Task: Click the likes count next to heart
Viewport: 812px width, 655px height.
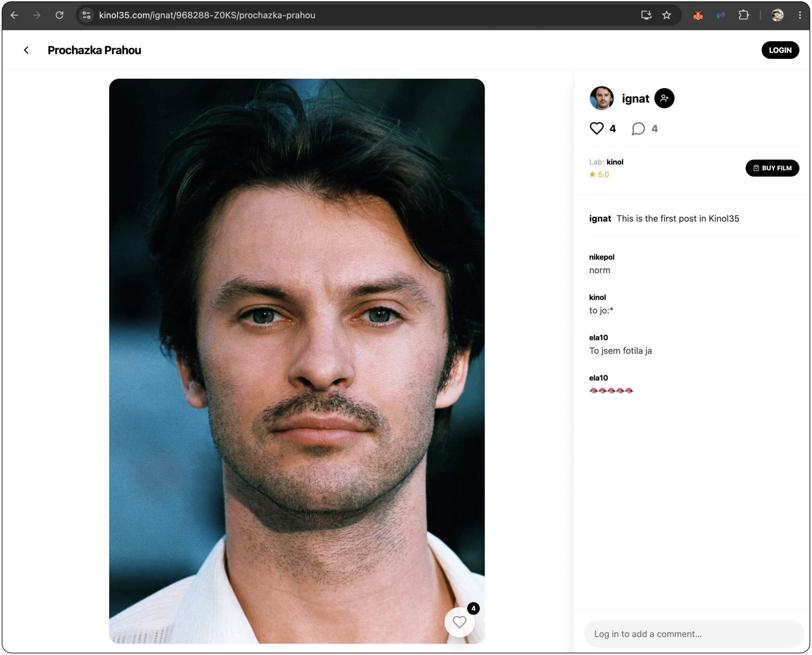Action: pyautogui.click(x=612, y=129)
